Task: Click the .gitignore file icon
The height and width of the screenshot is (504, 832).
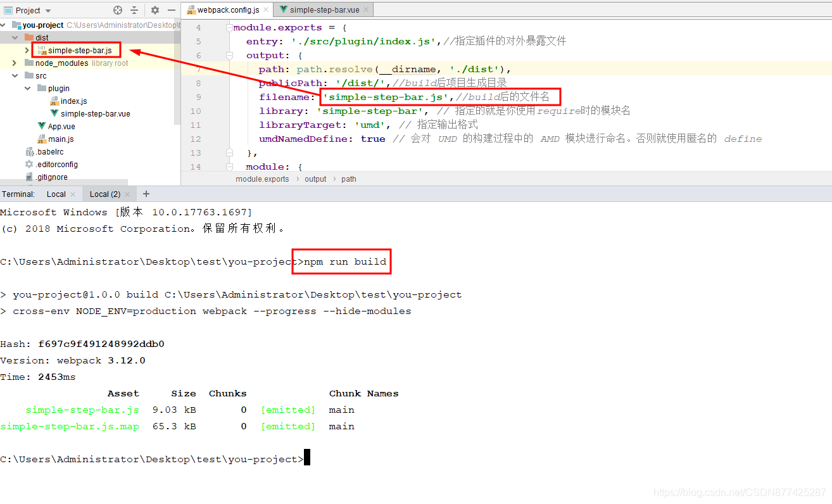Action: click(29, 177)
